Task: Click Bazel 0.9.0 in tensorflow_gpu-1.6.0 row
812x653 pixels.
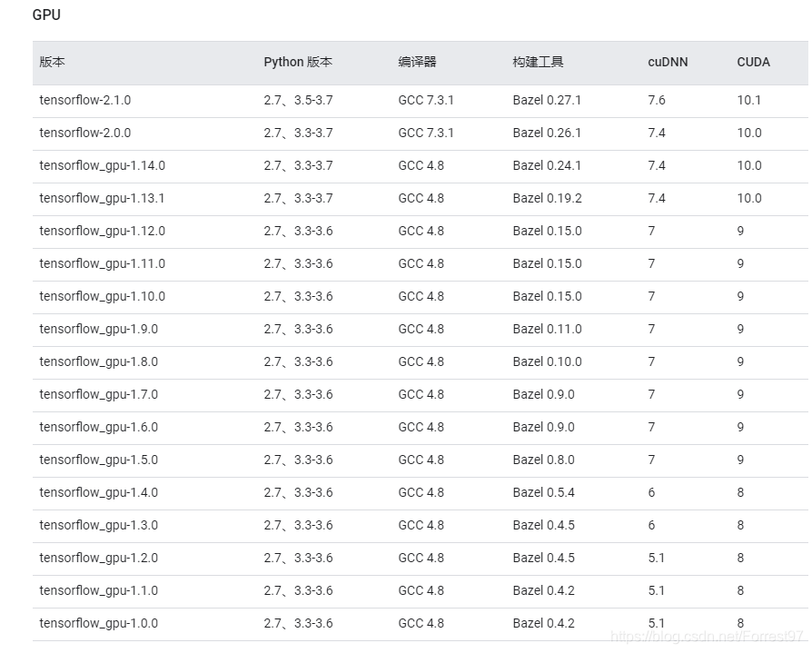Action: click(x=544, y=426)
